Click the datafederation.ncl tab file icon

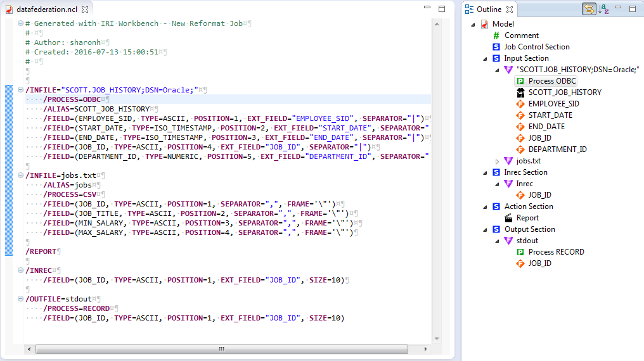9,9
